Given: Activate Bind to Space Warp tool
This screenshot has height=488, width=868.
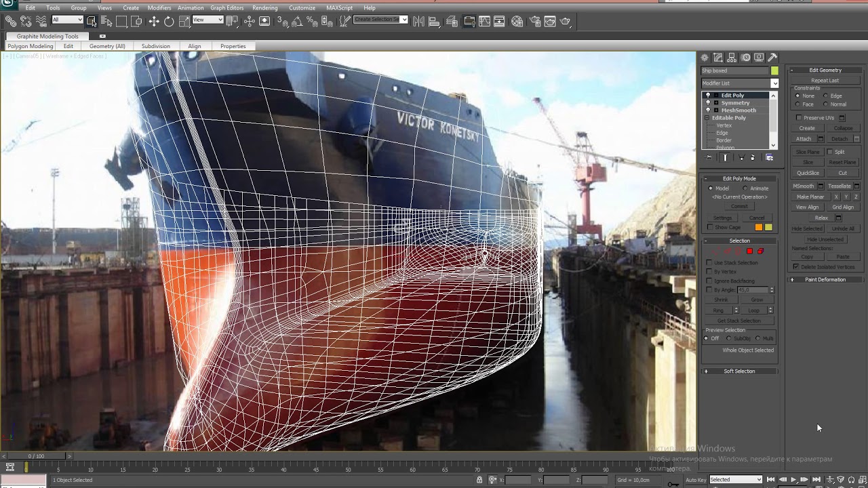Looking at the screenshot, I should [41, 22].
